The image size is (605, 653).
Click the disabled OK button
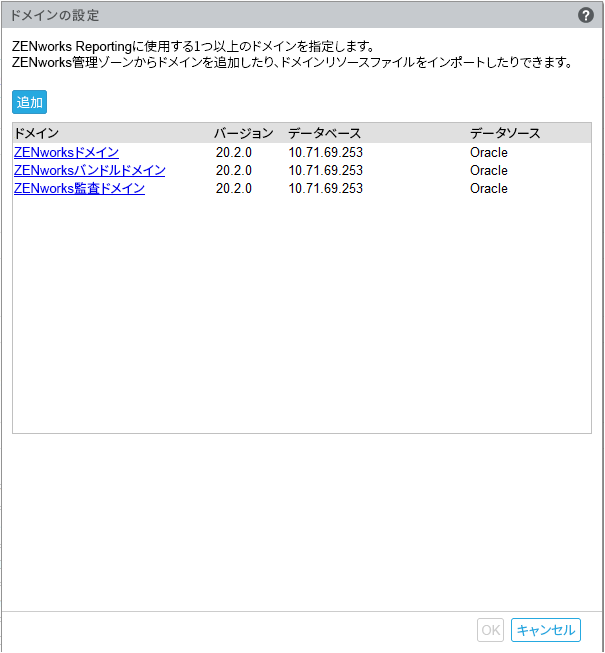490,630
